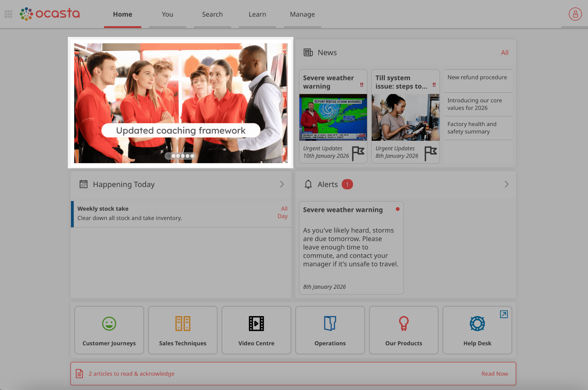Expand Happening Today with chevron arrow
Viewport: 588px width, 390px height.
[282, 184]
